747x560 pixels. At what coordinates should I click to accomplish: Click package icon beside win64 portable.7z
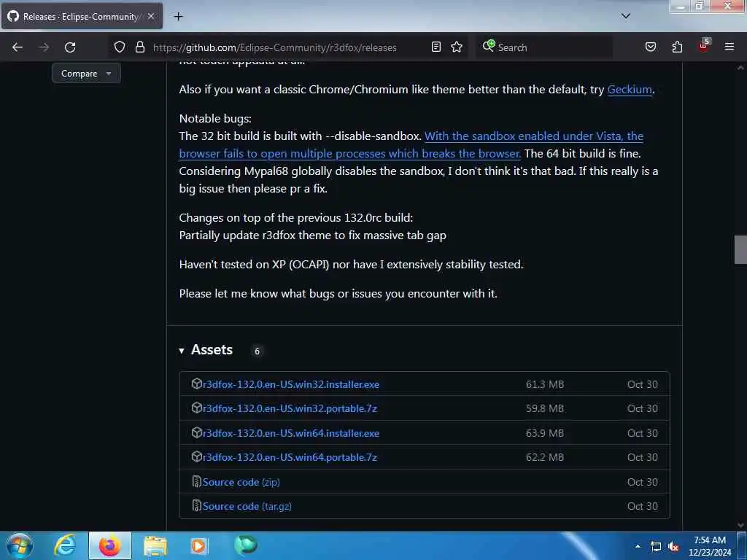(197, 456)
